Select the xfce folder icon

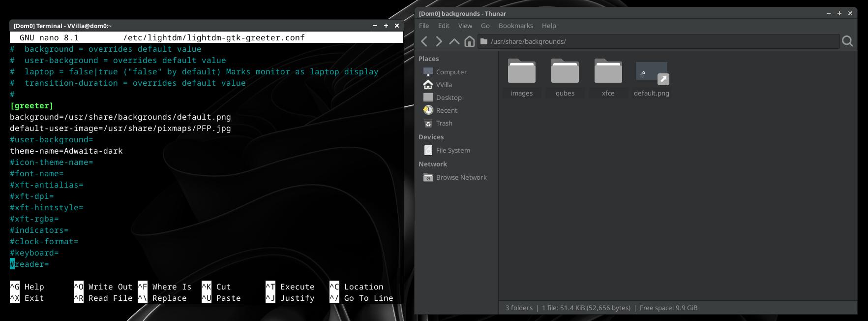pyautogui.click(x=608, y=72)
